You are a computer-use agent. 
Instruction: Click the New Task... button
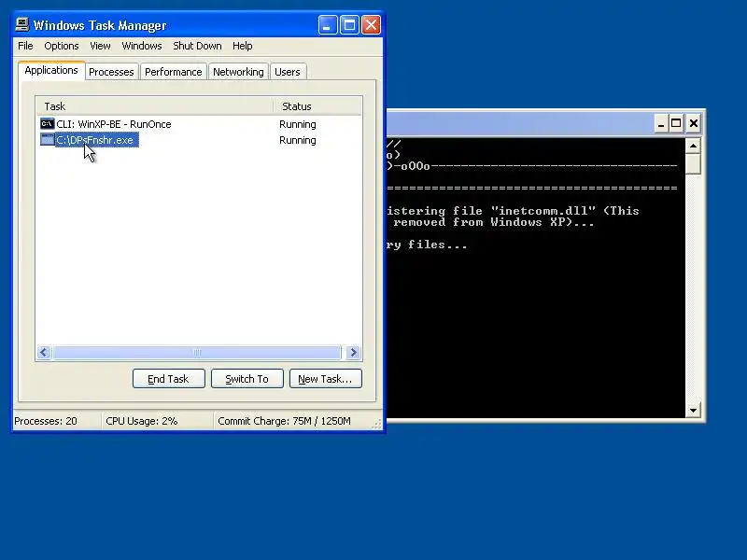coord(325,379)
